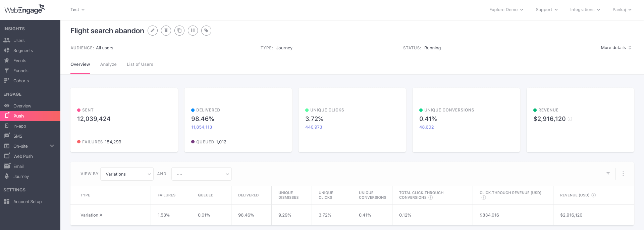Click the delivered count 11,854,113 link
The width and height of the screenshot is (644, 230).
(202, 127)
